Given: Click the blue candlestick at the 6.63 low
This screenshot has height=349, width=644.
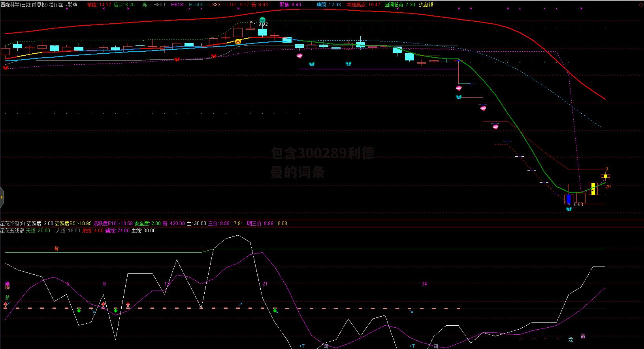Looking at the screenshot, I should tap(569, 199).
